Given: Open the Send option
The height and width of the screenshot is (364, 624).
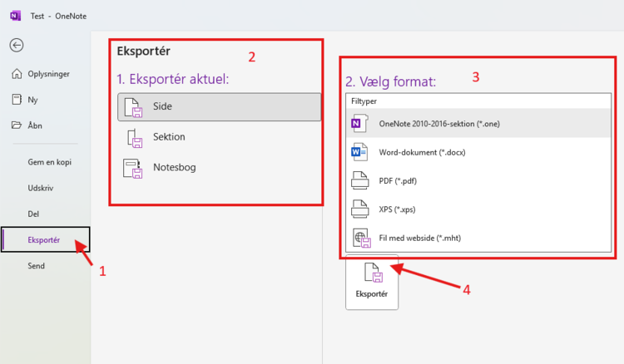Looking at the screenshot, I should 37,266.
